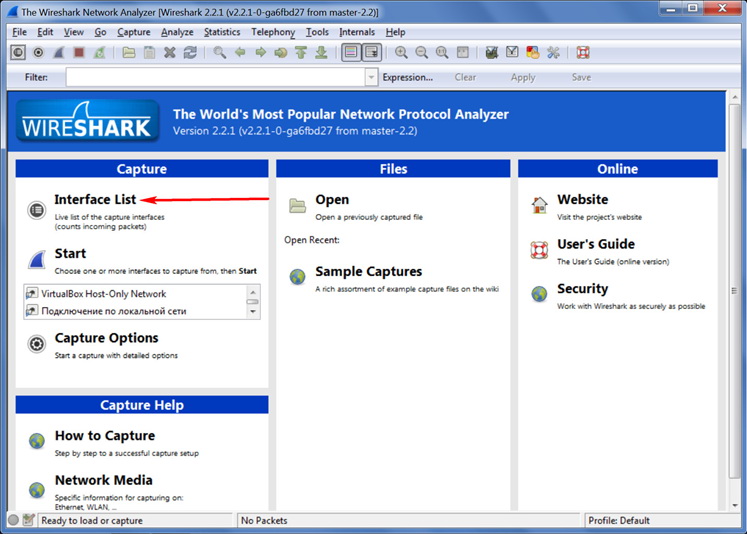Expand the Filter history dropdown arrow
The height and width of the screenshot is (534, 747).
[x=372, y=77]
